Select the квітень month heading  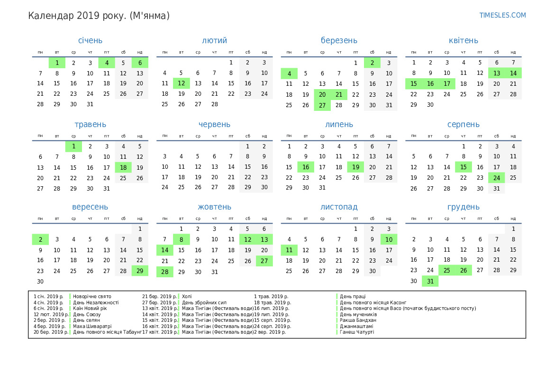(x=463, y=41)
